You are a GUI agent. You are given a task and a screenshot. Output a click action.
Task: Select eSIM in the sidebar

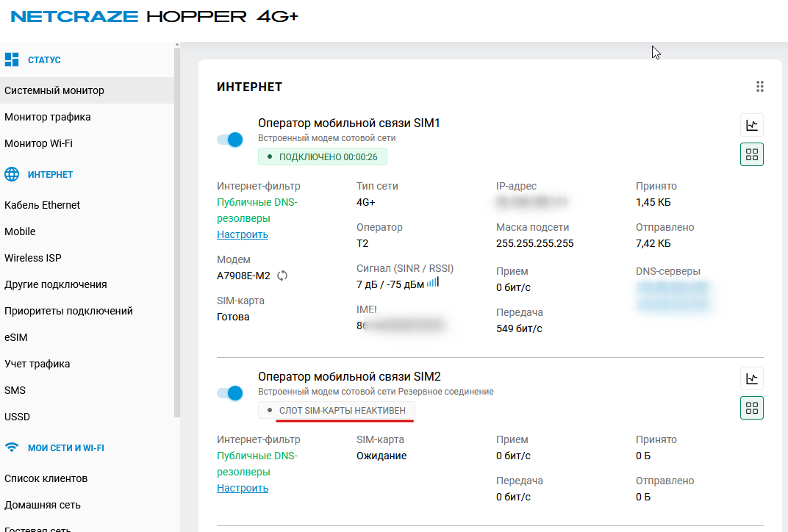16,337
